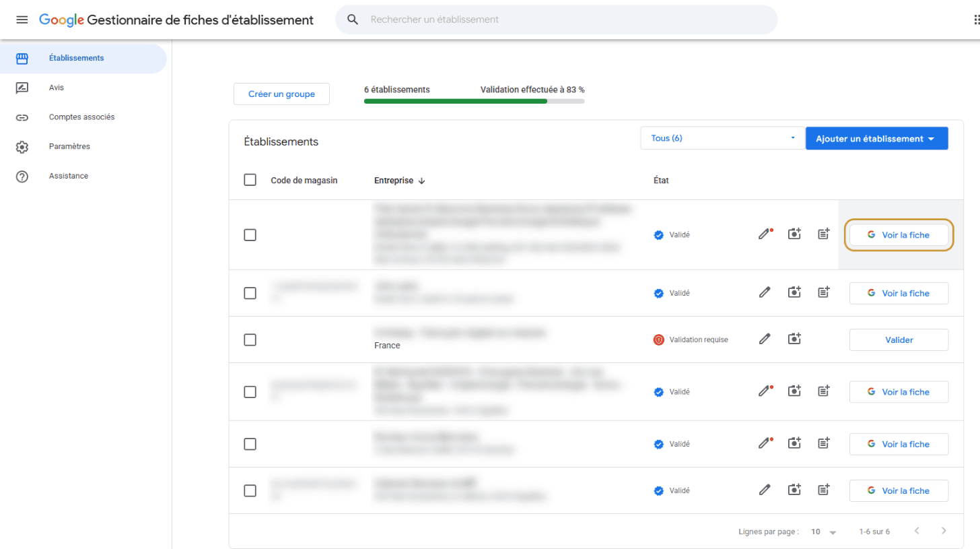
Task: Click the Validation effectuée à 83 % text
Action: pyautogui.click(x=532, y=90)
